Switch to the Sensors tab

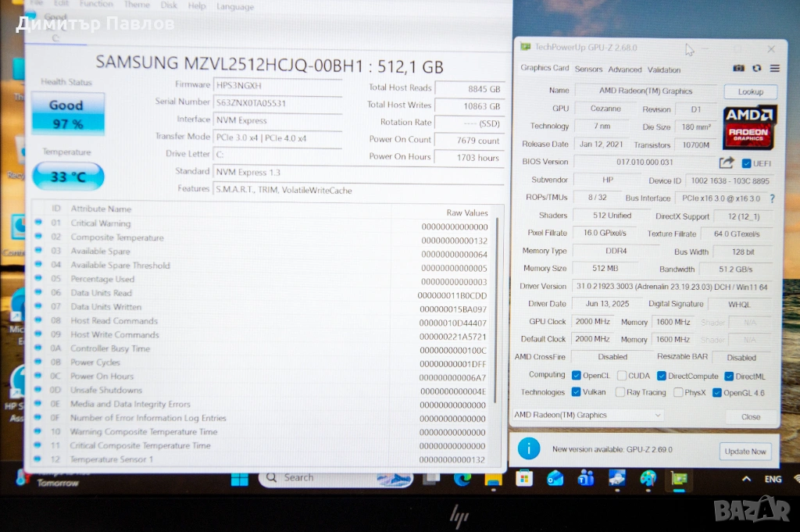(x=588, y=70)
